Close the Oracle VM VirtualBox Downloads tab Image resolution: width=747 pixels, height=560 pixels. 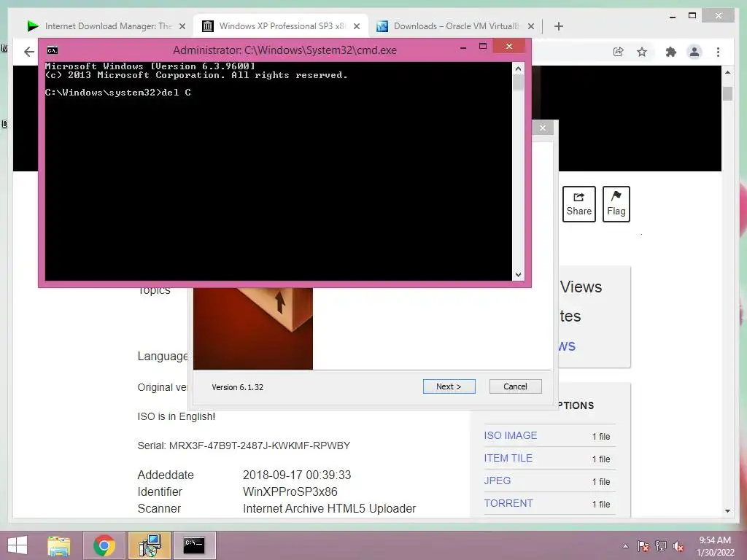[531, 26]
